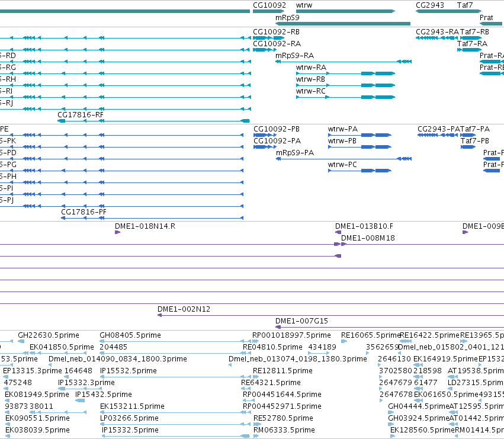Click the DME1-008M18 clone label
Viewport: 504px width, 439px height.
[x=368, y=238]
